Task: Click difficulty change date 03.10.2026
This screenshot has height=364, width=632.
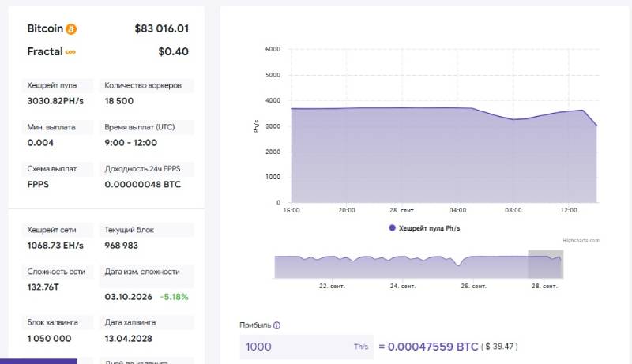Action: click(128, 297)
